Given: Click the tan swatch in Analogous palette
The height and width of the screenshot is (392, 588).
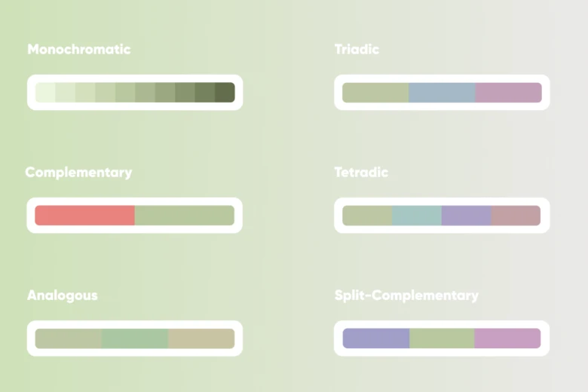Looking at the screenshot, I should (x=201, y=338).
